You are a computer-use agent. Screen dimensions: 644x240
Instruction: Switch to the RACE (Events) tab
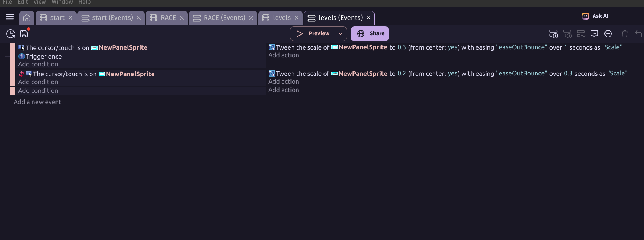pyautogui.click(x=224, y=18)
